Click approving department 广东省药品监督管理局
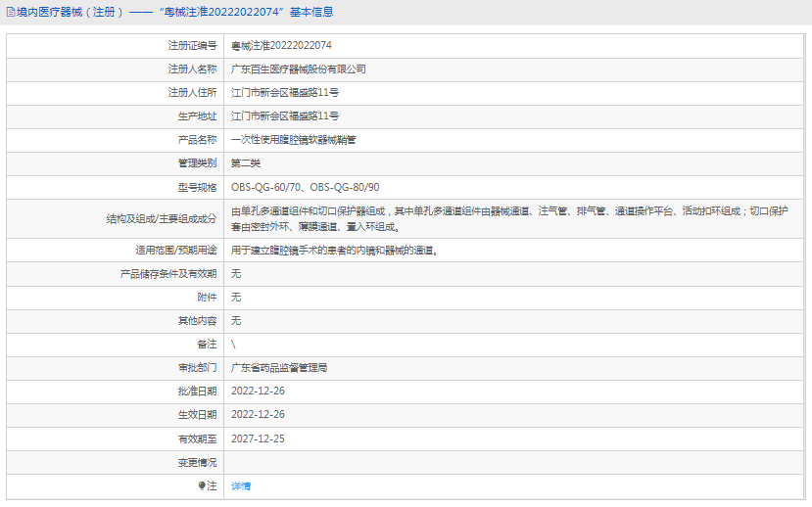The height and width of the screenshot is (507, 812). coord(279,368)
